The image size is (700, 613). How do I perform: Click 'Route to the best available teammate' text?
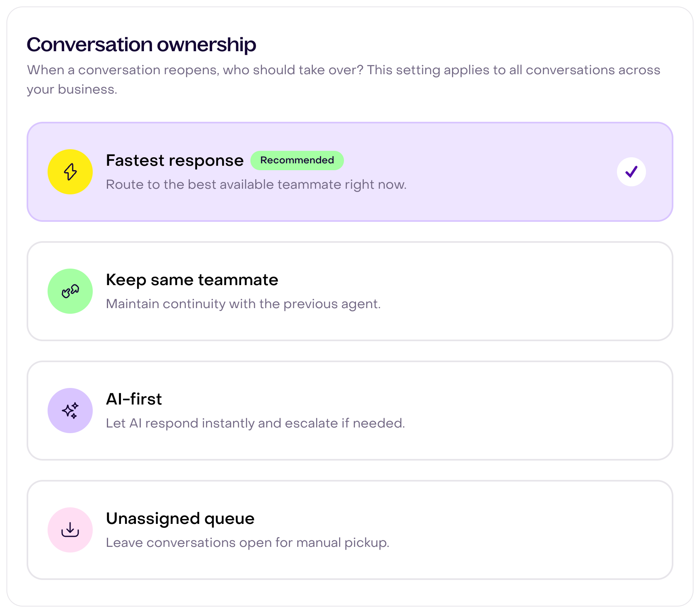[256, 185]
